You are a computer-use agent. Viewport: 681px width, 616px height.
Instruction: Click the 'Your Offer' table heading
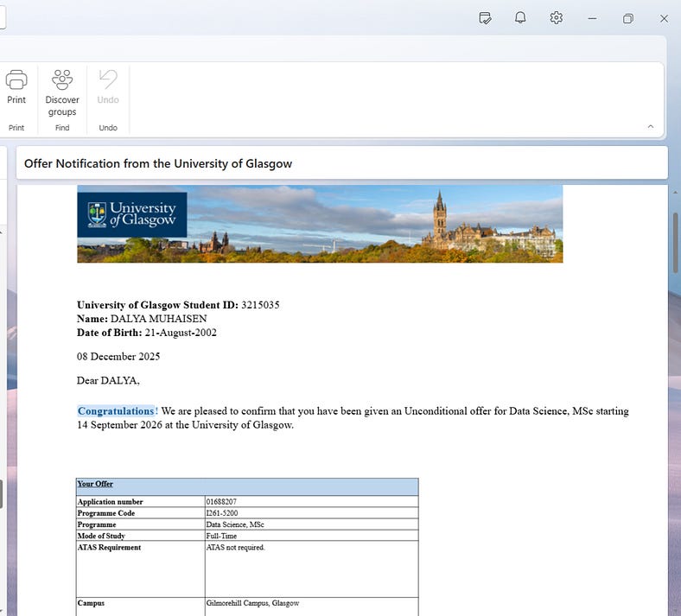(x=95, y=484)
